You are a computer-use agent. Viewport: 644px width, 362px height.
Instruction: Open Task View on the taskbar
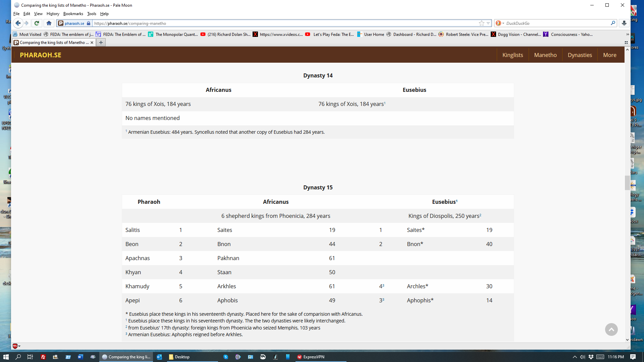pos(30,357)
